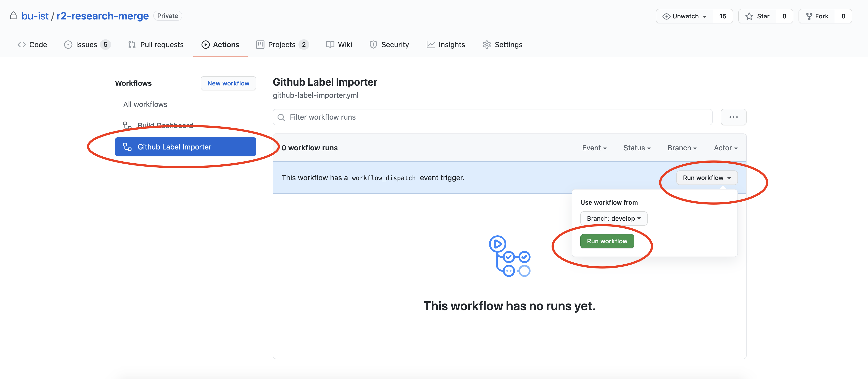Viewport: 868px width, 379px height.
Task: Open the Issues tab
Action: click(87, 45)
